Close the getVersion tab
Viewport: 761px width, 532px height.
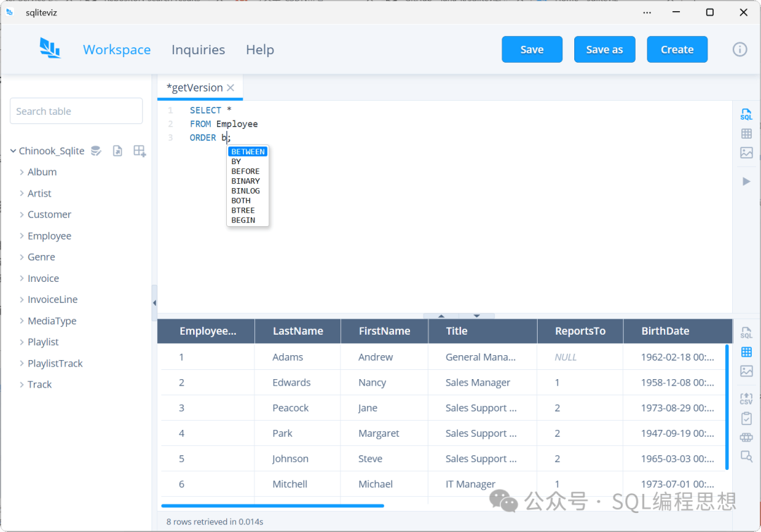230,88
